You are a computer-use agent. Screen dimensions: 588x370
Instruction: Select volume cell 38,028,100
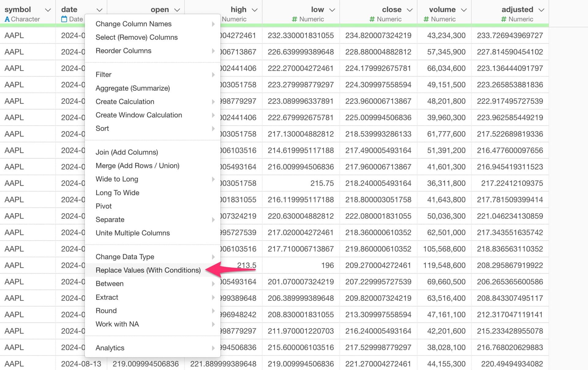(x=444, y=347)
